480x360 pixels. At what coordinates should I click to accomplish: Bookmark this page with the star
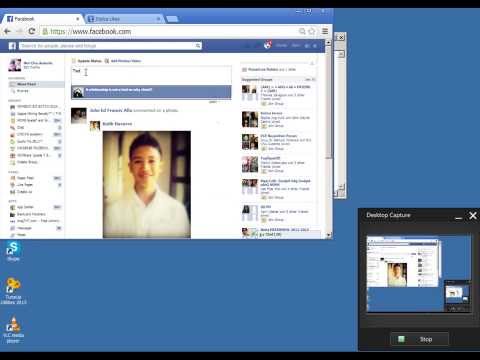tap(312, 31)
